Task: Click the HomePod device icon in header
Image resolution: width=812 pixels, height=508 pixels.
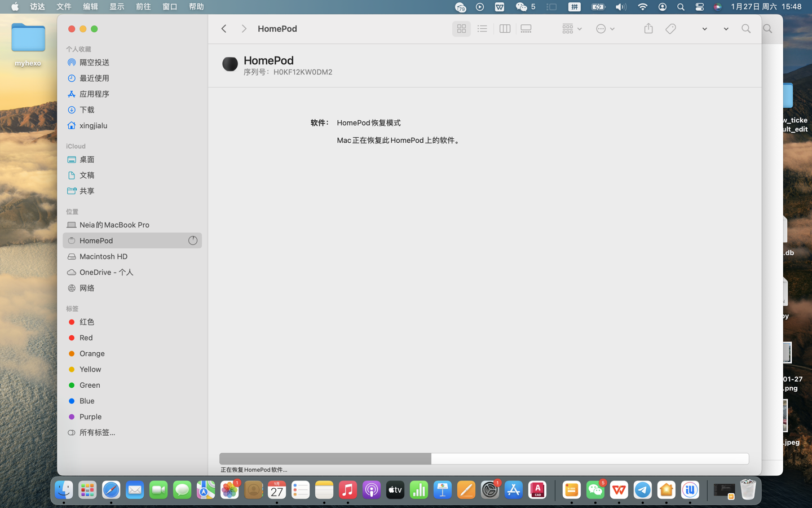Action: 230,64
